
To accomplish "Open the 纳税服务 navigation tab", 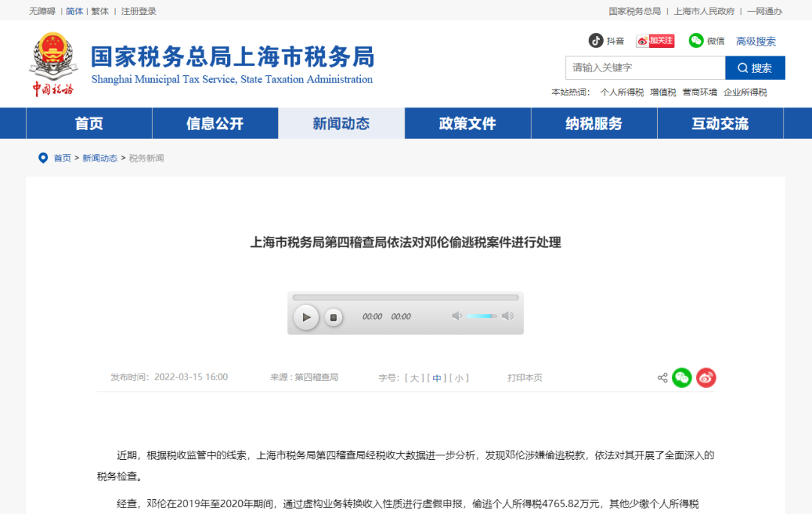I will (594, 123).
